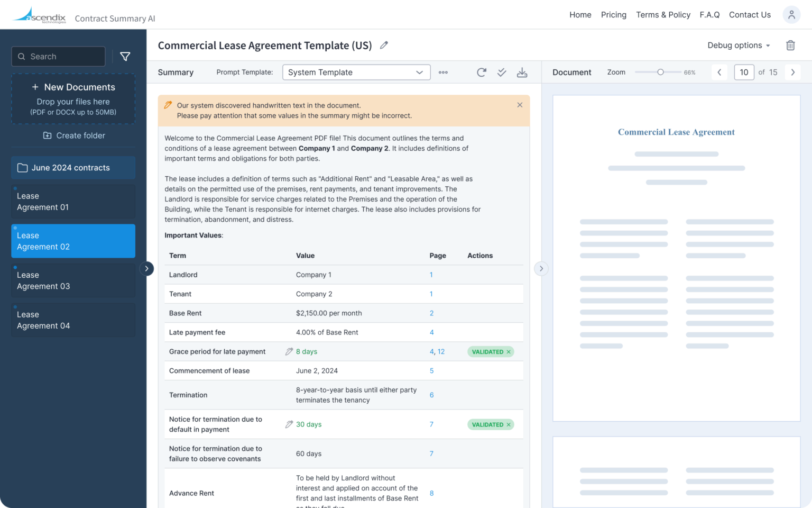Open the user profile avatar
This screenshot has width=812, height=508.
[791, 15]
